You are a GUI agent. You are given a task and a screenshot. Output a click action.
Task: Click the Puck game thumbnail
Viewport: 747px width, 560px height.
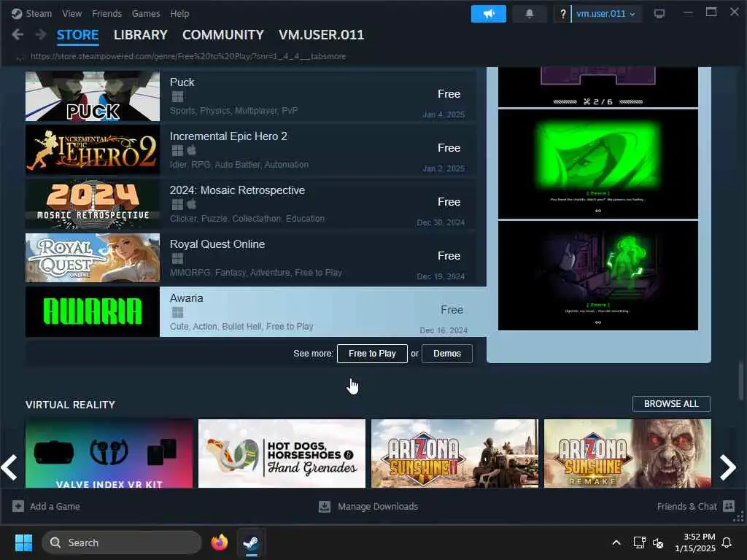(x=93, y=96)
